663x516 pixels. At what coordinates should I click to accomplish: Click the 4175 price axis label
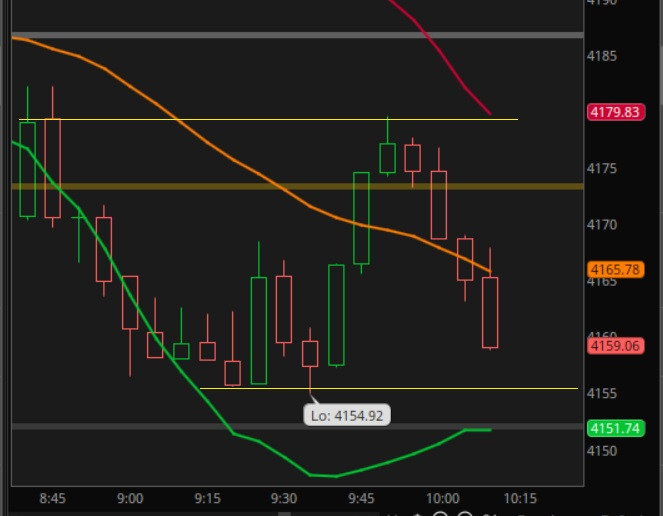[602, 168]
